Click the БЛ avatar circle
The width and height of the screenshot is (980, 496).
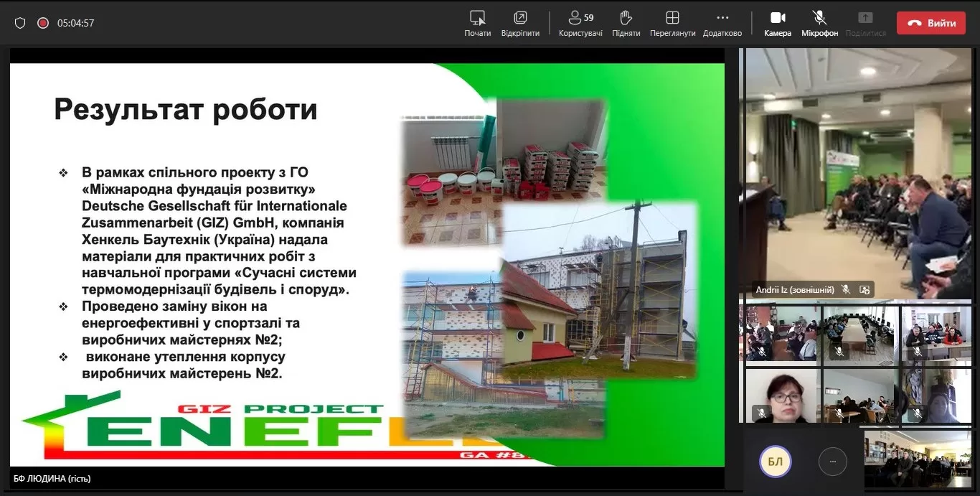click(775, 462)
